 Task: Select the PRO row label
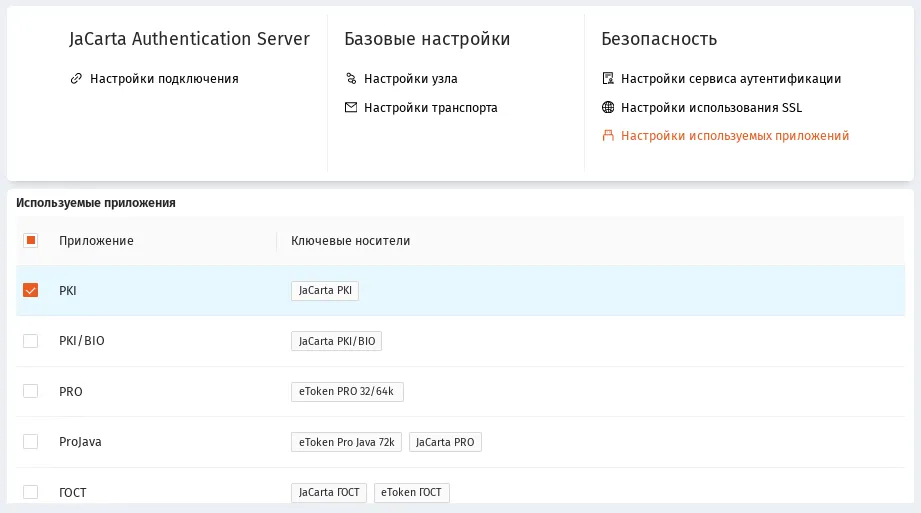(70, 391)
